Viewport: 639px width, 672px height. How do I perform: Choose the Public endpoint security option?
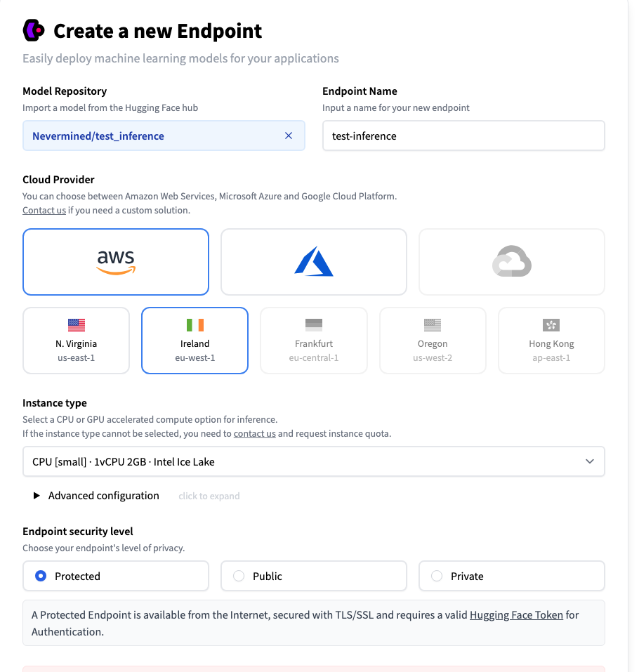239,575
